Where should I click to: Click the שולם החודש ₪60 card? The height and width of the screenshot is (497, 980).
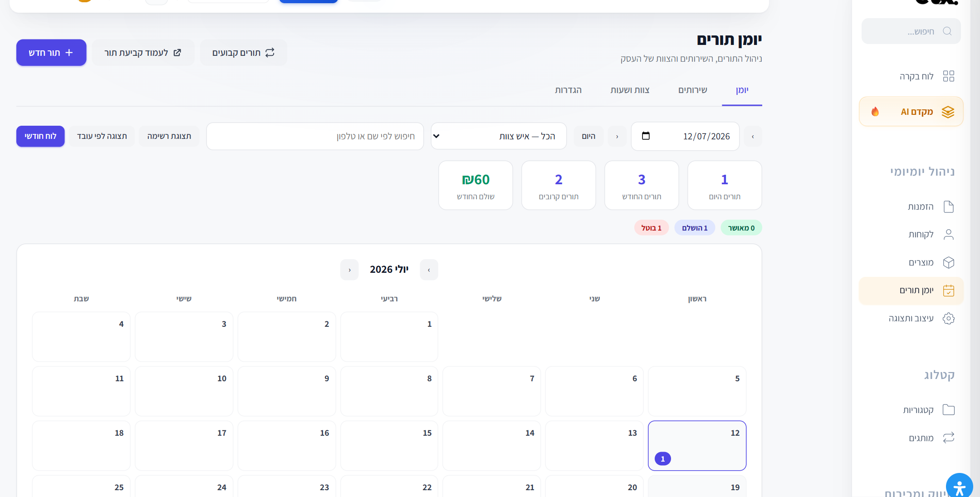click(475, 185)
